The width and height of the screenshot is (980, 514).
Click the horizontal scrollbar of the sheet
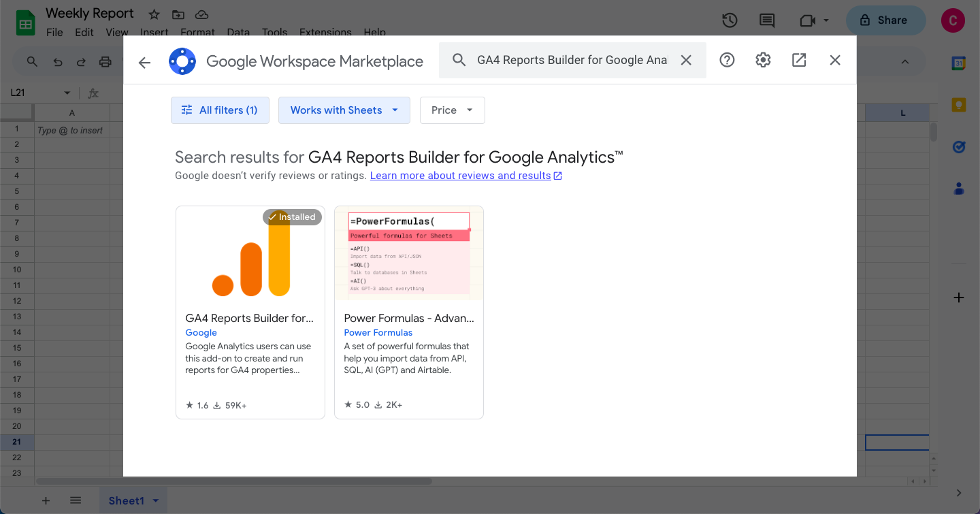coord(235,481)
